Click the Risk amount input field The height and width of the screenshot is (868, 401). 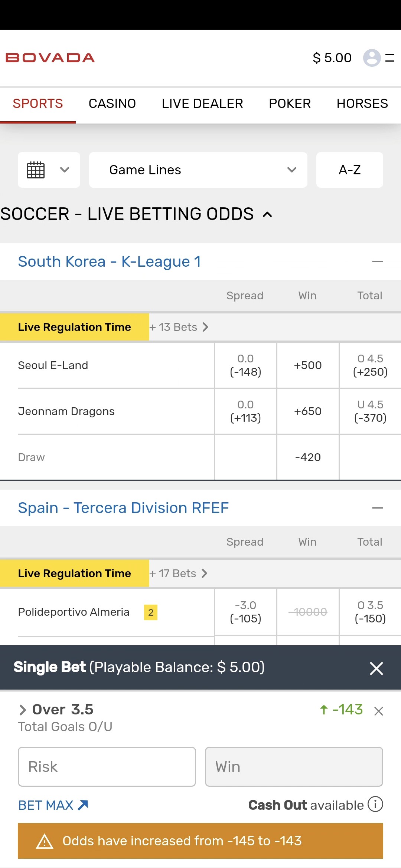click(x=107, y=767)
